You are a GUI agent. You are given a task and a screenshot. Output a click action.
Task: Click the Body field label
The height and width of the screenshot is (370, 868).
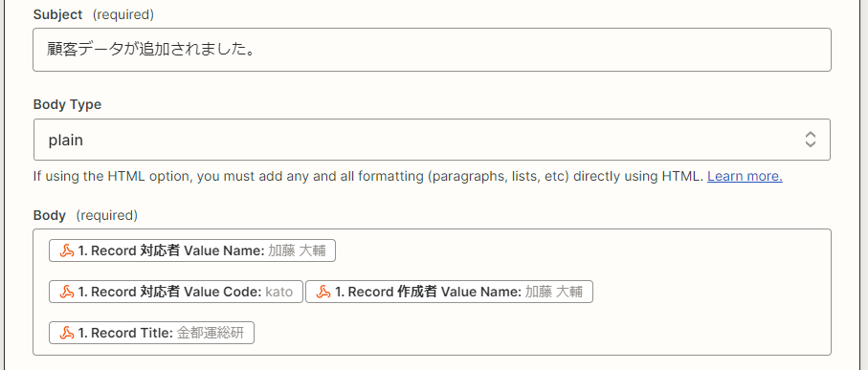(49, 215)
